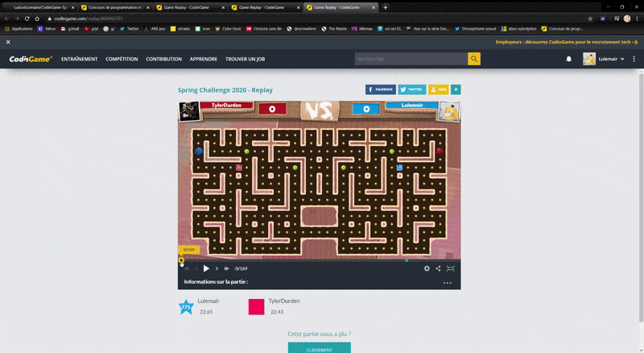
Task: Click the green super pellet at top left
Action: [247, 152]
